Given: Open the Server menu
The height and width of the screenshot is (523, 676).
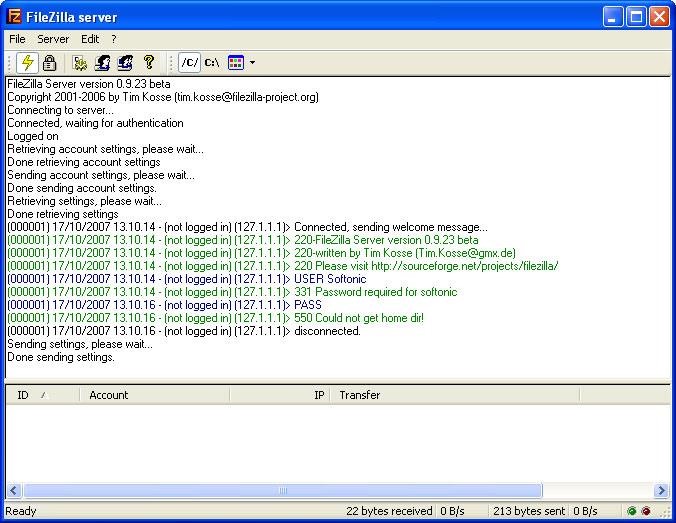Looking at the screenshot, I should click(x=53, y=39).
